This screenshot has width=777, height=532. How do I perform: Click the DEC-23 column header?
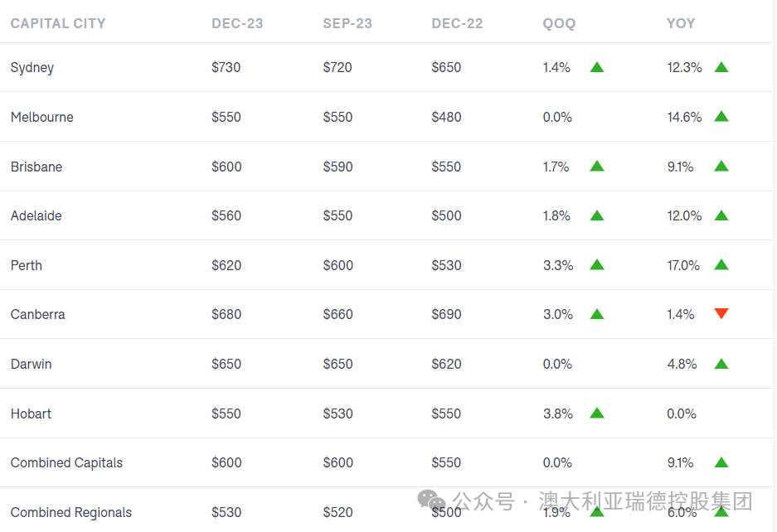[237, 23]
